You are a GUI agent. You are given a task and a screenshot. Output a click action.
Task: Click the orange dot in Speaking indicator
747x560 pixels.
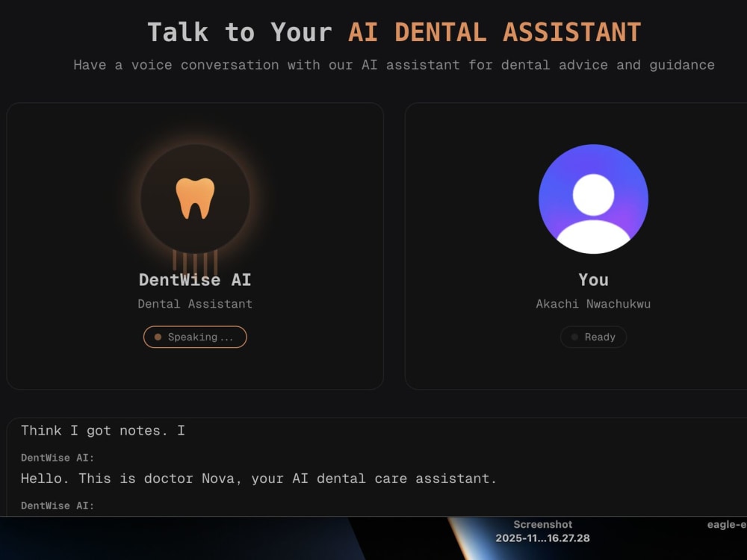pos(158,337)
